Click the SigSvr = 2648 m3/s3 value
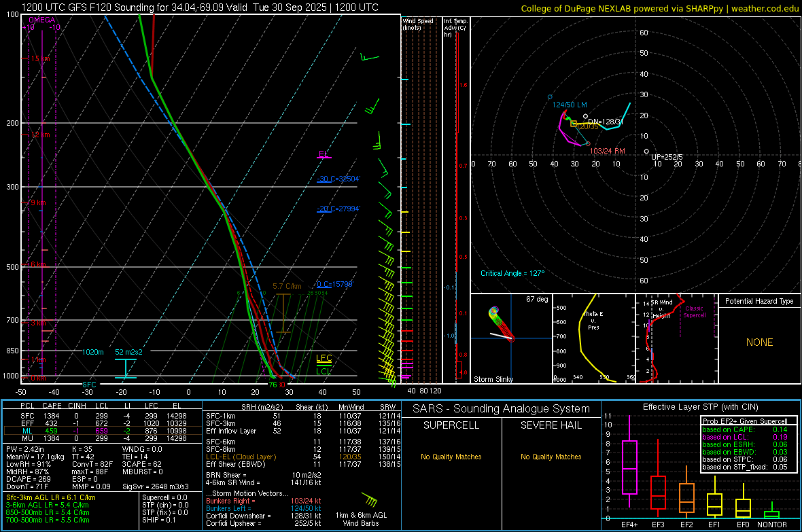This screenshot has height=532, width=802. [x=156, y=486]
